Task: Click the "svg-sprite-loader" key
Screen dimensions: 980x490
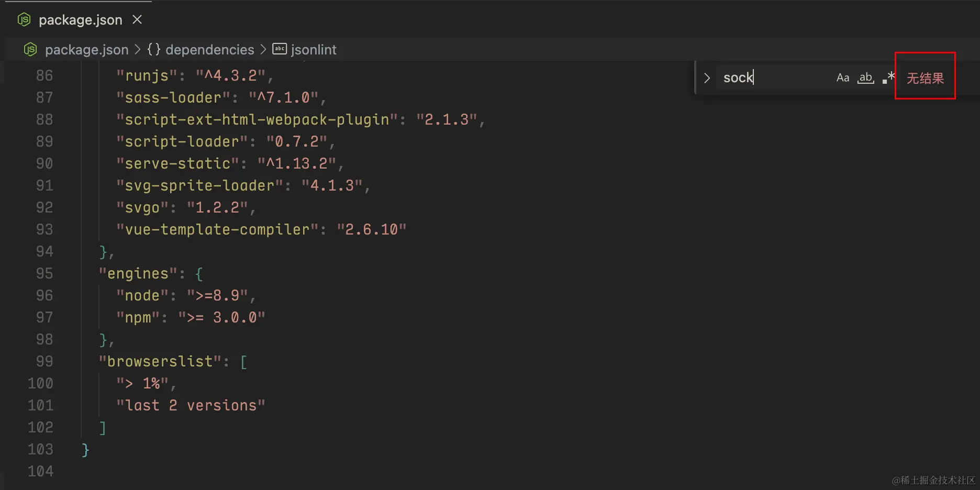Action: tap(199, 186)
